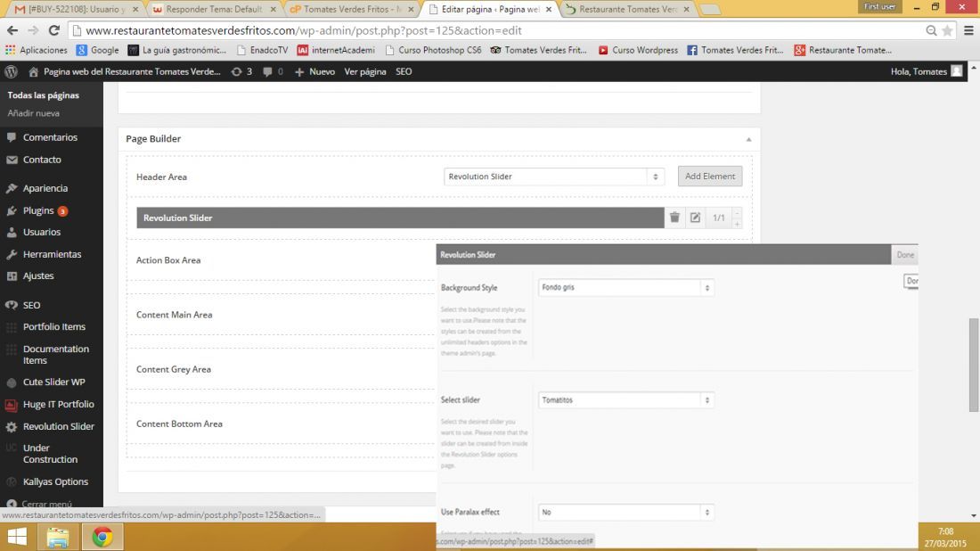
Task: Open the Aplicaciones bookmarks icon
Action: [10, 50]
